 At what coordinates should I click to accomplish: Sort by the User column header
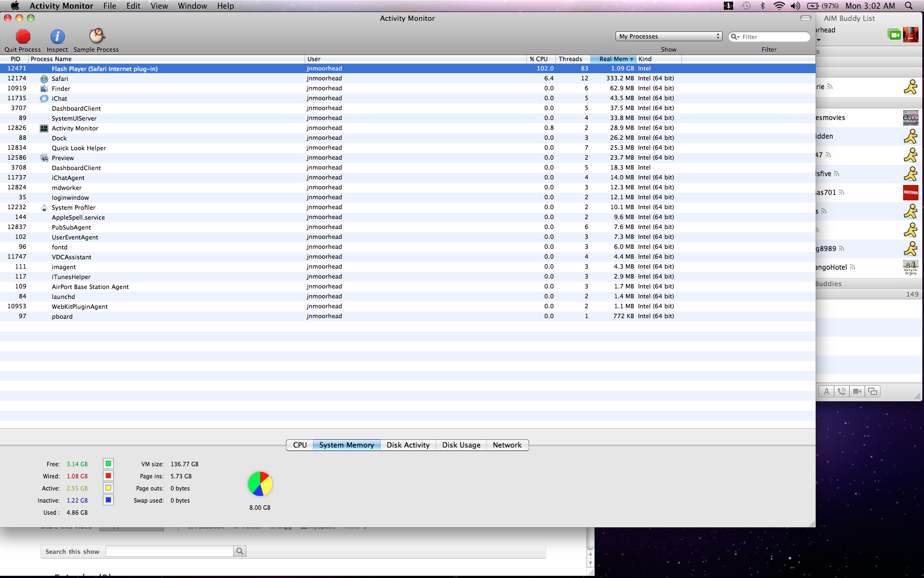(x=416, y=59)
